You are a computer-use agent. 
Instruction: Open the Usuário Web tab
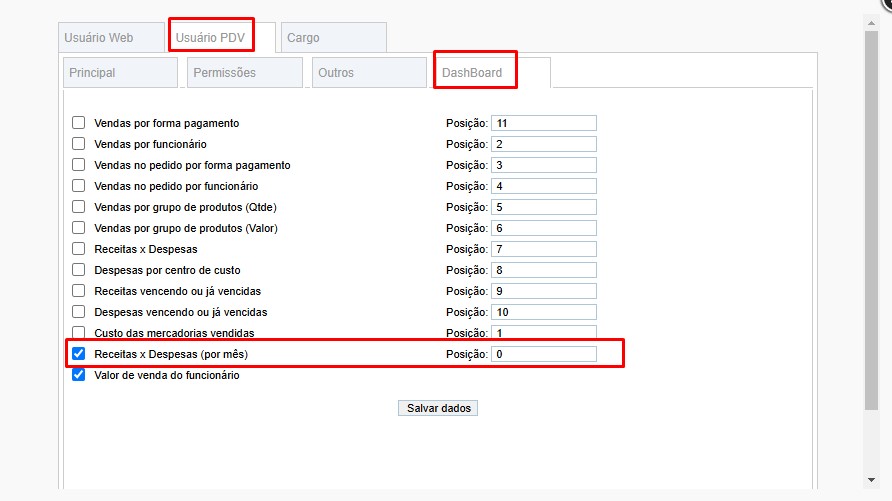click(112, 38)
